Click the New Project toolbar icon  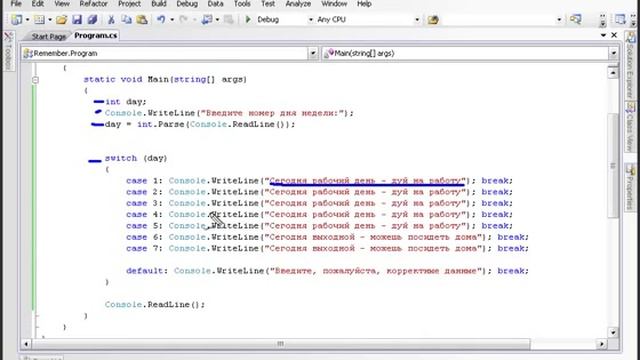coord(17,20)
